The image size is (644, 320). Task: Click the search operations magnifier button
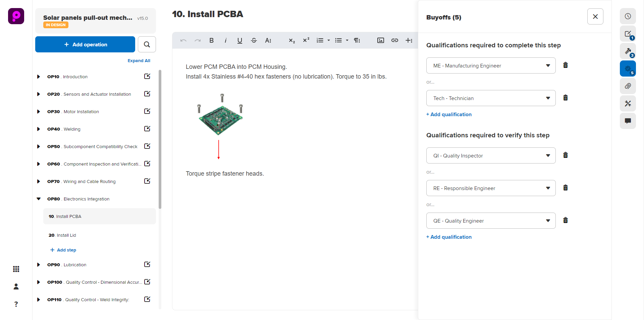147,44
